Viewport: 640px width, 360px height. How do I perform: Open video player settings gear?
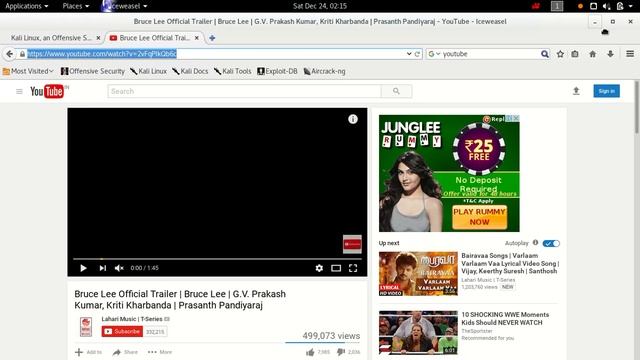319,268
